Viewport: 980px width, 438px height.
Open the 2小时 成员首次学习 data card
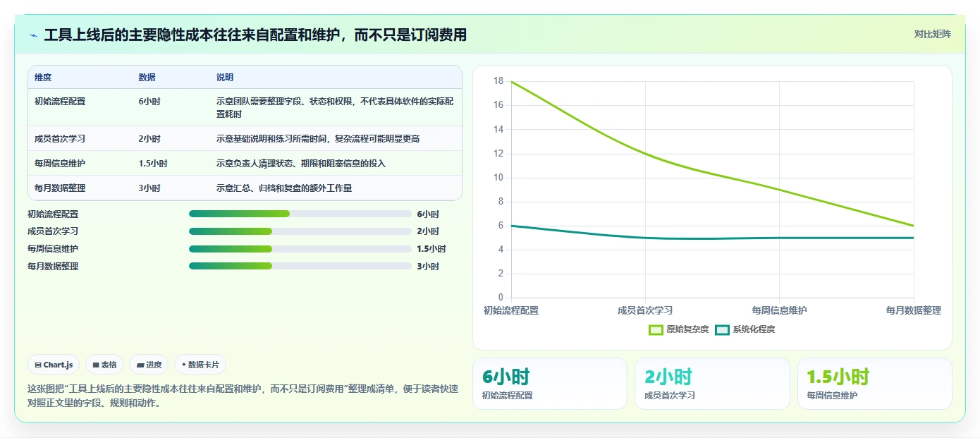pyautogui.click(x=712, y=384)
